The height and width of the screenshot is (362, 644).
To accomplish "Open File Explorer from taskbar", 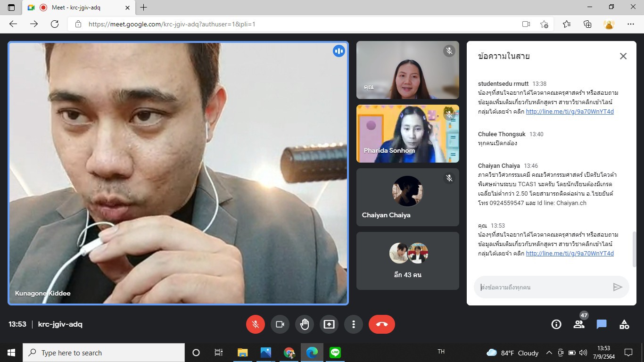I will (x=242, y=353).
